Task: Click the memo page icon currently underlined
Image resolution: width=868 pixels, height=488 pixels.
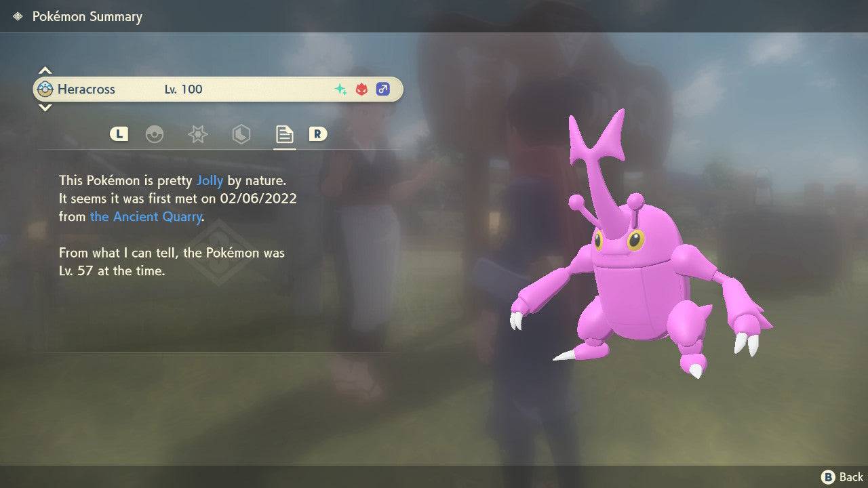Action: pyautogui.click(x=284, y=134)
